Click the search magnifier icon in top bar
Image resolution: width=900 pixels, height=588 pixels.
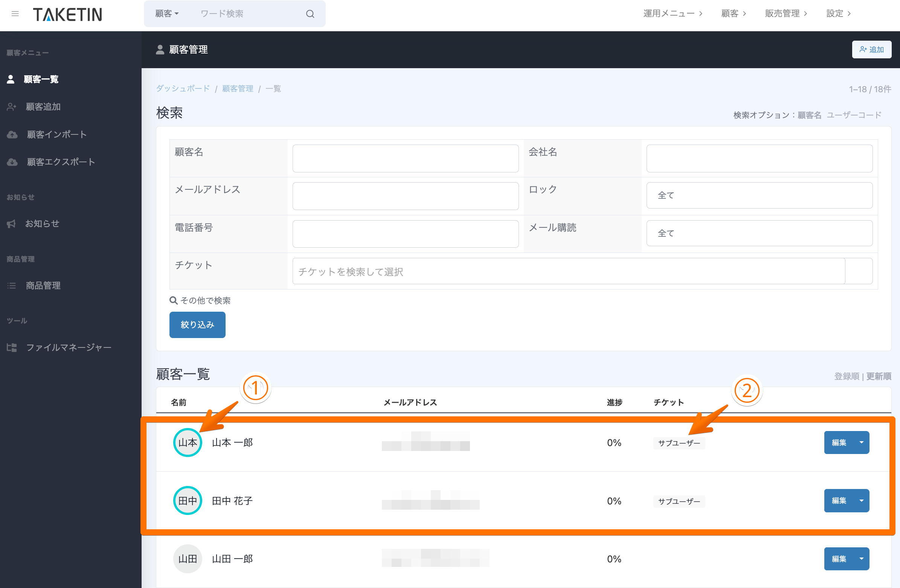pos(310,14)
